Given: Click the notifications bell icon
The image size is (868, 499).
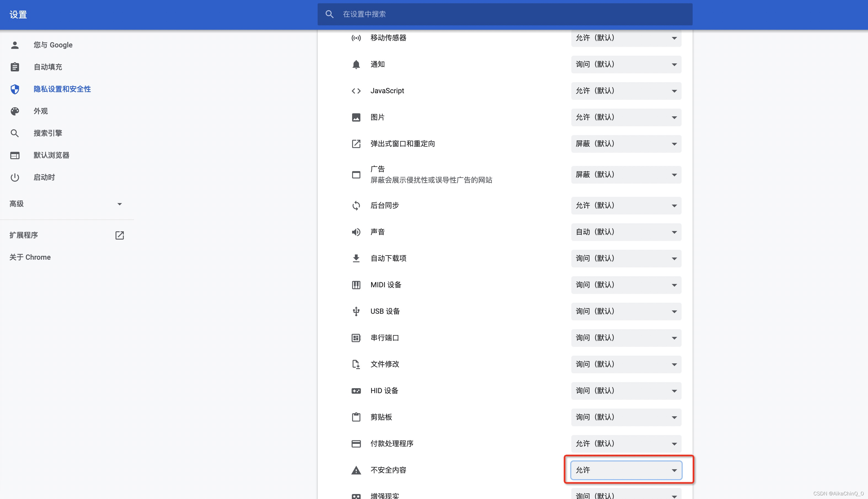Looking at the screenshot, I should [356, 65].
